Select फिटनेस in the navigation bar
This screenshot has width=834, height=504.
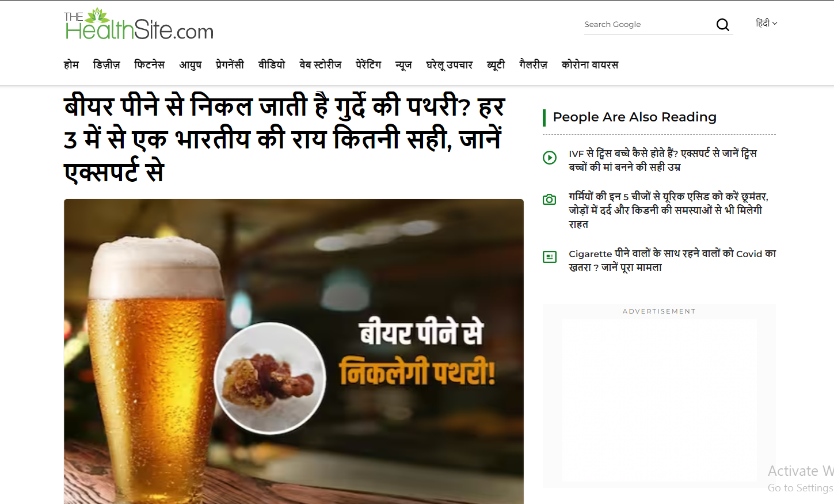pos(149,65)
